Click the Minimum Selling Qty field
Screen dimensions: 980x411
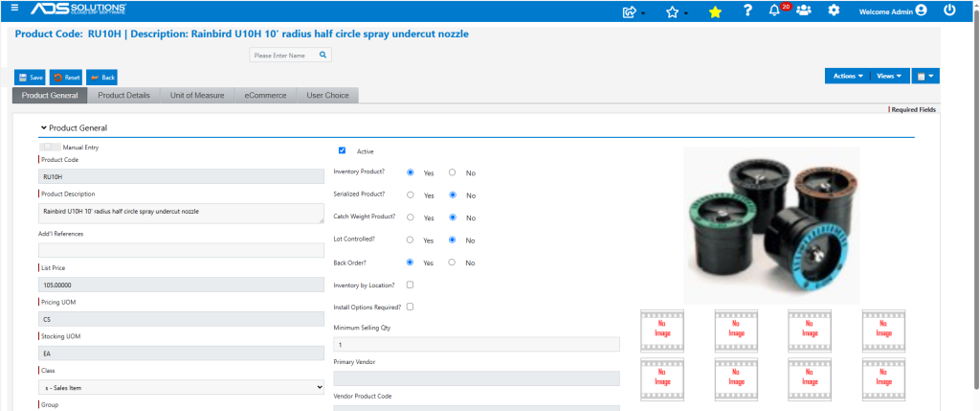pyautogui.click(x=477, y=345)
